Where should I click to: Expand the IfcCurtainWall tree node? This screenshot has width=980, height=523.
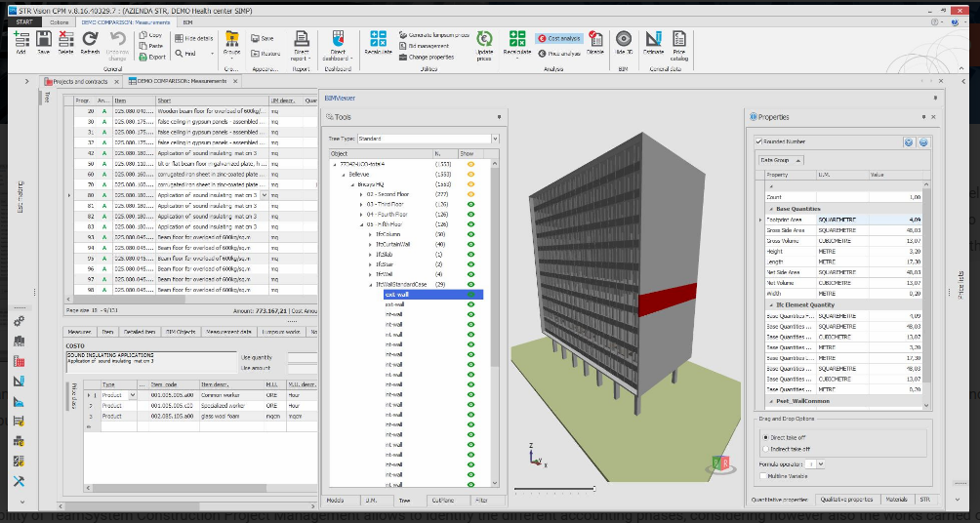tap(371, 244)
